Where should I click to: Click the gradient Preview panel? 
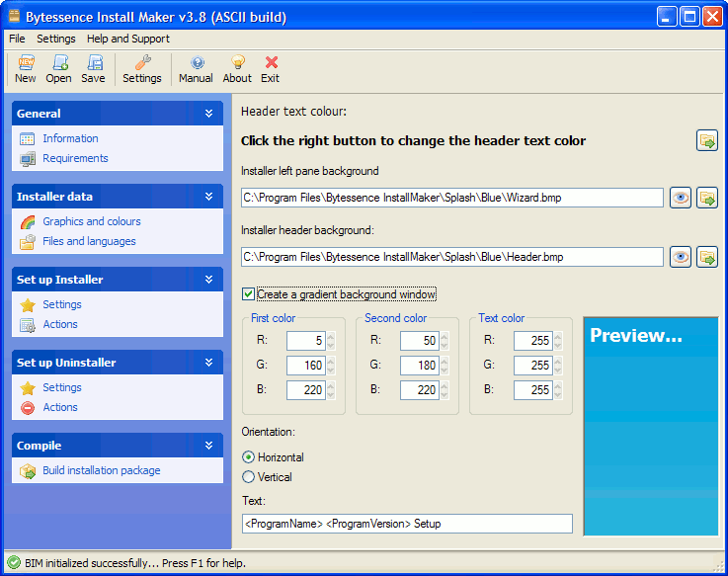pos(651,427)
